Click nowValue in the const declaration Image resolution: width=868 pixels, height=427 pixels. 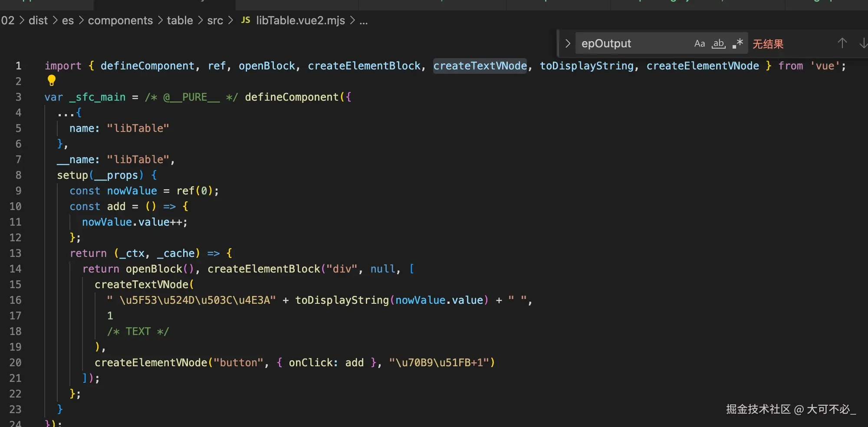(x=132, y=191)
